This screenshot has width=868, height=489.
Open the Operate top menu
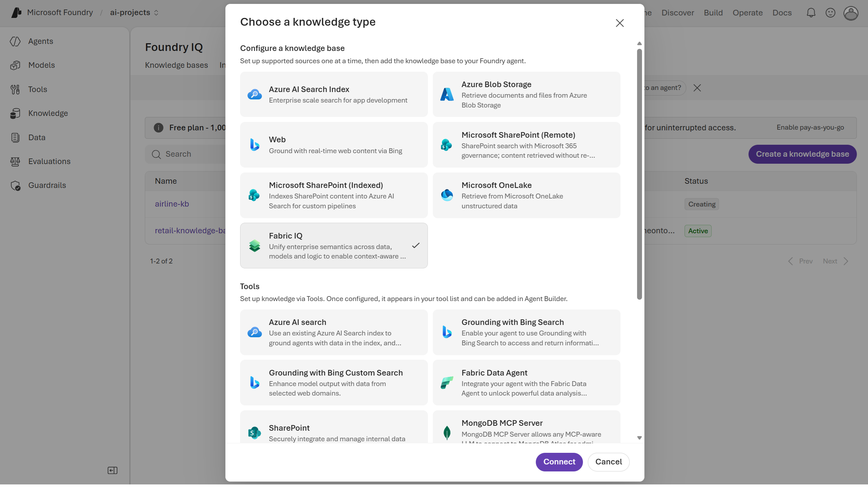pyautogui.click(x=747, y=13)
